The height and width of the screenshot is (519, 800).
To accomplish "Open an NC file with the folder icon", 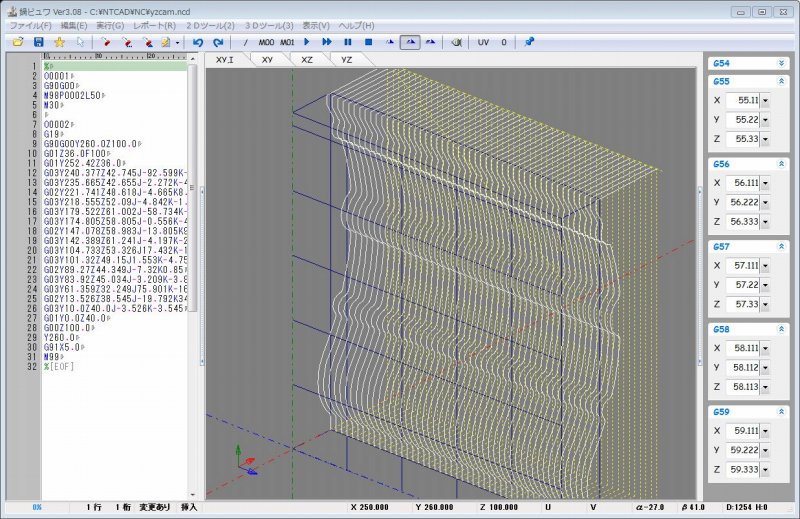I will [x=18, y=42].
